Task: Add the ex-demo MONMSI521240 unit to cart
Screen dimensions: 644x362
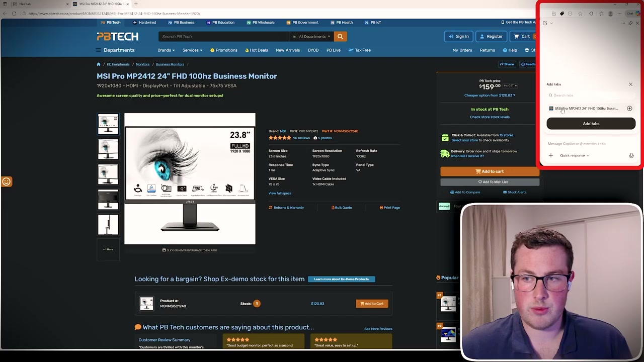Action: 372,304
